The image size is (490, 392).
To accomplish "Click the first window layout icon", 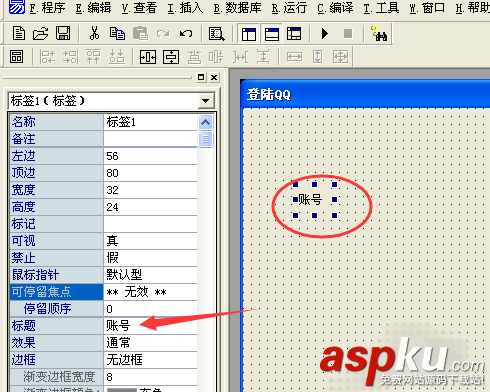I will click(x=249, y=34).
